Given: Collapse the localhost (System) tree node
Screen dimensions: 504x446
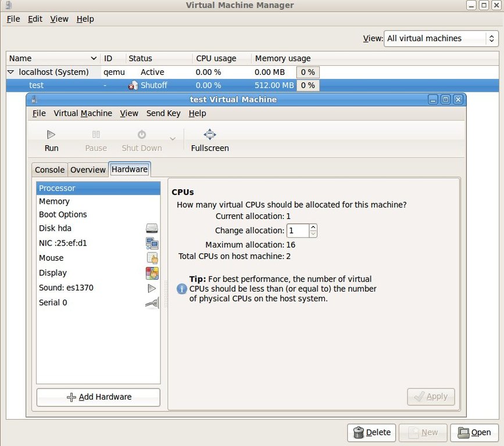Looking at the screenshot, I should [x=10, y=72].
